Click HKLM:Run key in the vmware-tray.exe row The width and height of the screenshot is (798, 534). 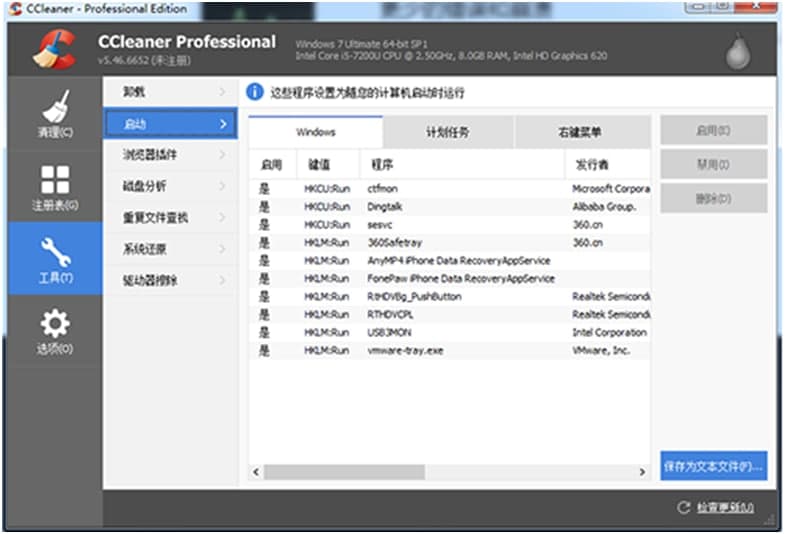tap(327, 350)
